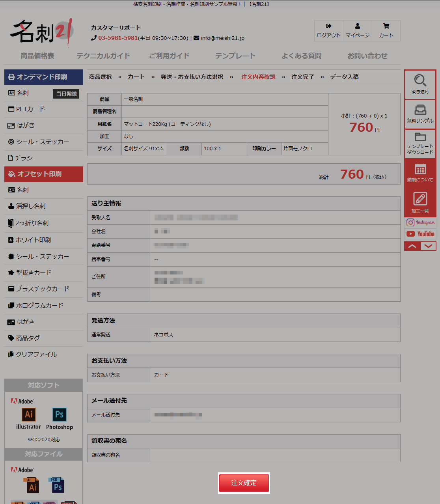Open はがき under オフセット印刷

coord(44,322)
